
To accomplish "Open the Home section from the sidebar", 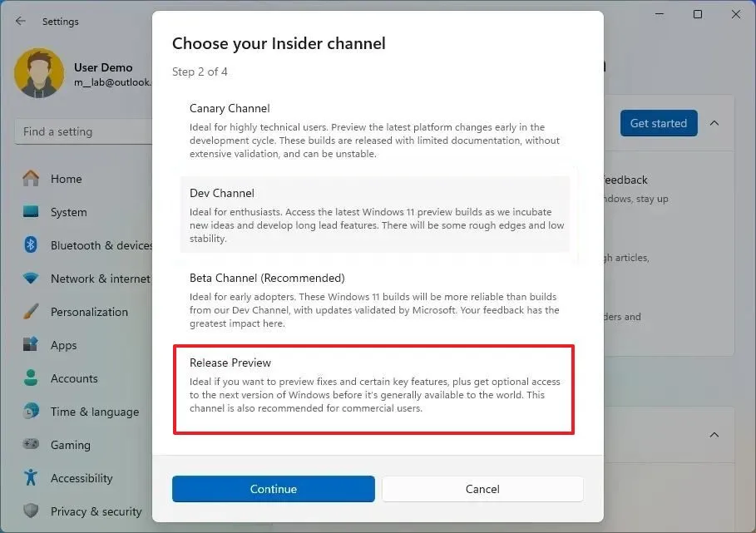I will click(x=29, y=179).
